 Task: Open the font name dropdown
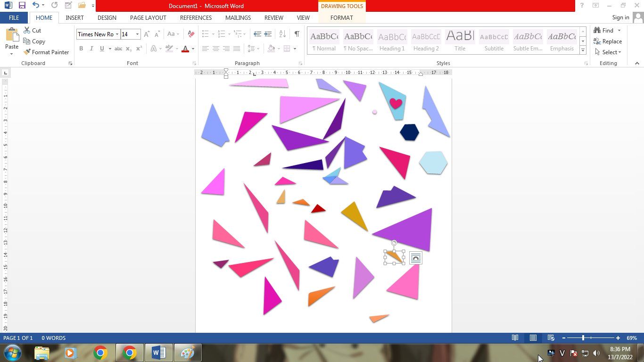[117, 34]
